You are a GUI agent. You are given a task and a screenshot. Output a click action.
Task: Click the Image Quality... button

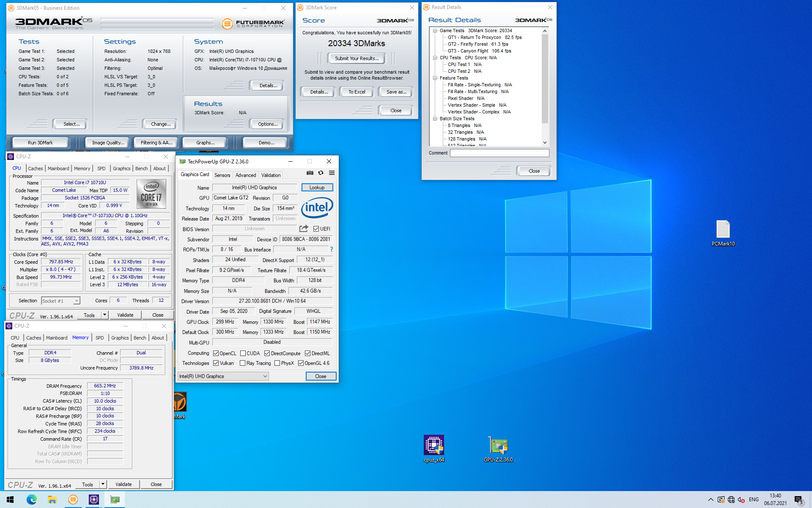(x=108, y=143)
